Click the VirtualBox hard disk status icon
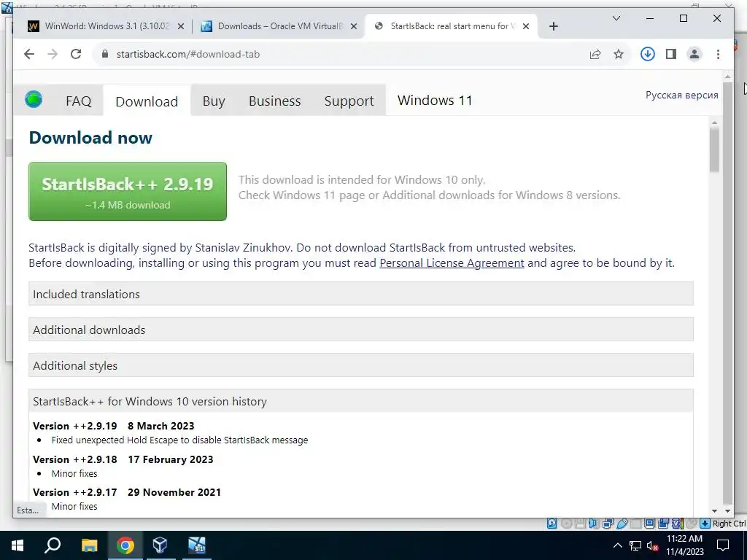The width and height of the screenshot is (747, 560). pos(551,524)
